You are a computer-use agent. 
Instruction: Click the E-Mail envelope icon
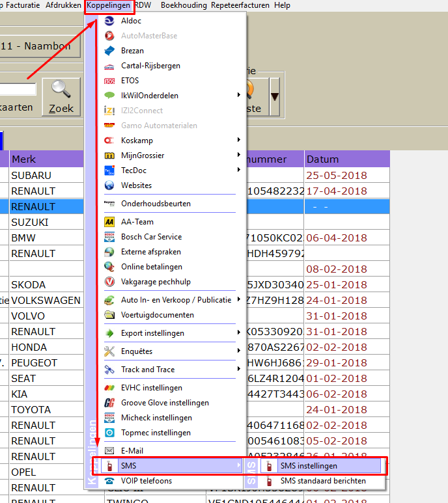(109, 451)
